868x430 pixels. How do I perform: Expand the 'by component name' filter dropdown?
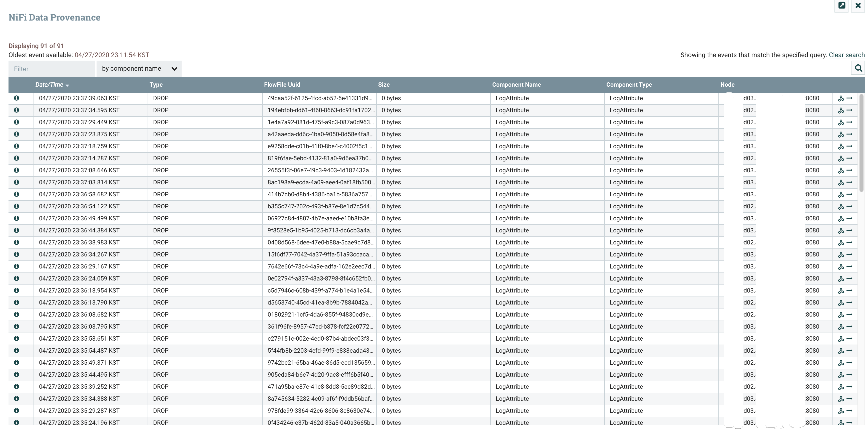click(x=139, y=68)
